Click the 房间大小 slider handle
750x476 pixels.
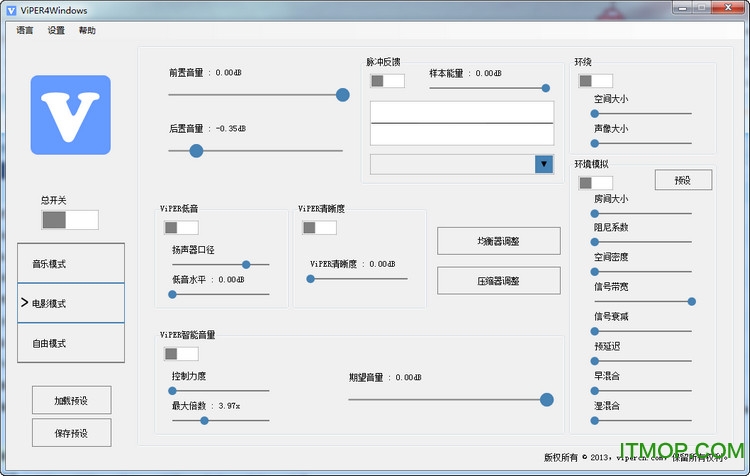coord(595,213)
